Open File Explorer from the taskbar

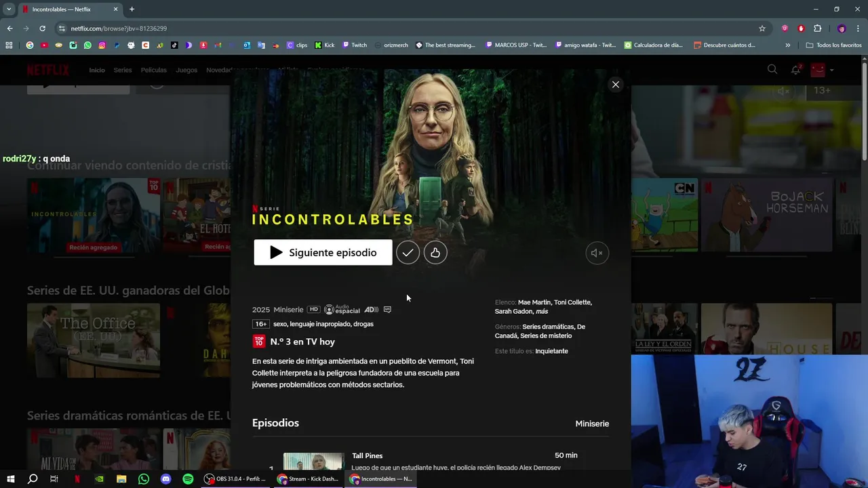click(121, 479)
